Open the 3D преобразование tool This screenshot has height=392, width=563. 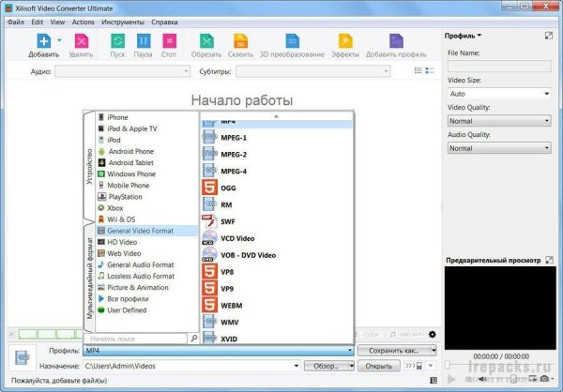click(292, 41)
